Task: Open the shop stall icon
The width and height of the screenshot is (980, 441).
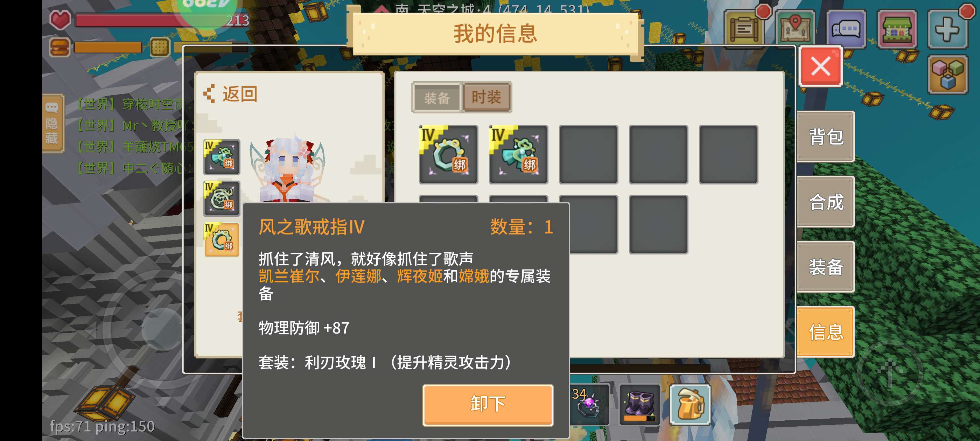Action: pos(897,29)
